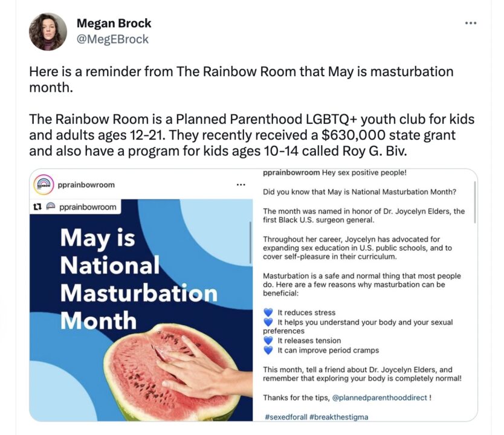Screen dimensions: 504x435
Task: Open the tweet's three-dot more menu
Action: click(471, 24)
